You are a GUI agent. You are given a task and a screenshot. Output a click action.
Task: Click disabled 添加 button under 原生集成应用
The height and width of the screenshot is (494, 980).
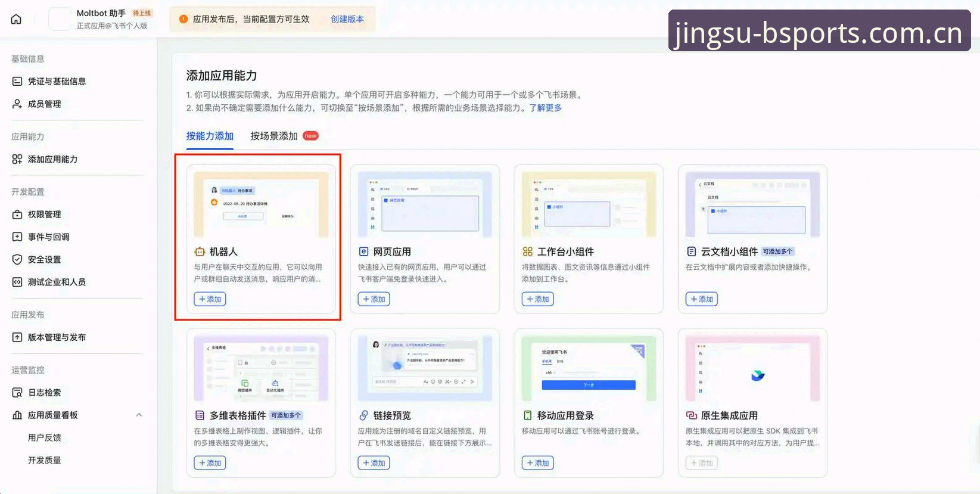tap(701, 463)
